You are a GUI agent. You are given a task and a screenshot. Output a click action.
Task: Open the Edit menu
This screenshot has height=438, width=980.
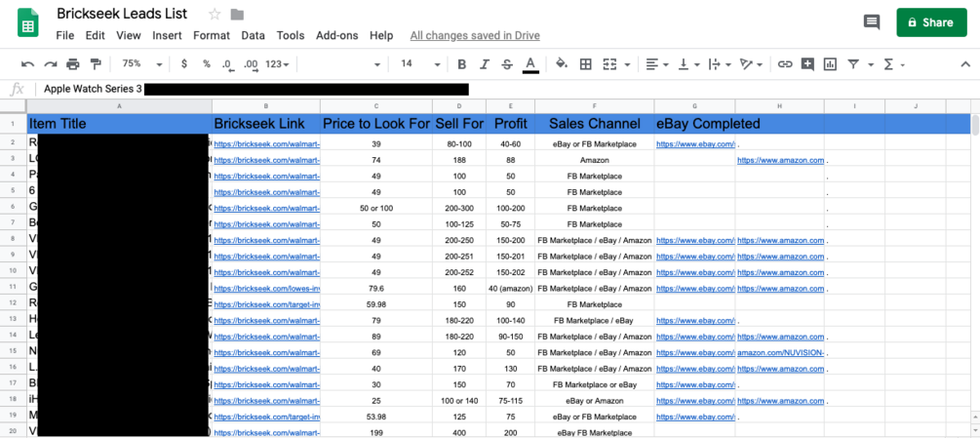click(x=95, y=36)
